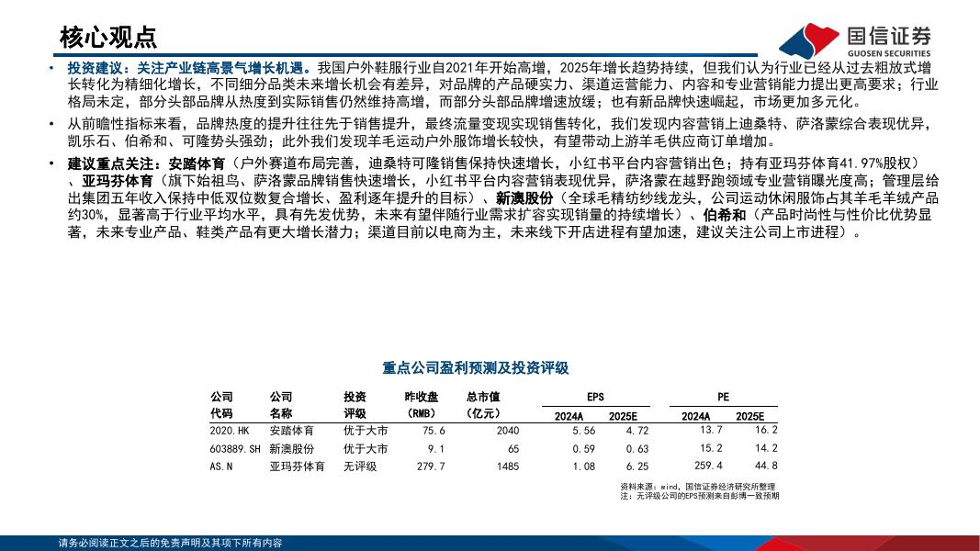Click the second bullet paragraph starting 从前瞻性指标来看

[x=500, y=132]
